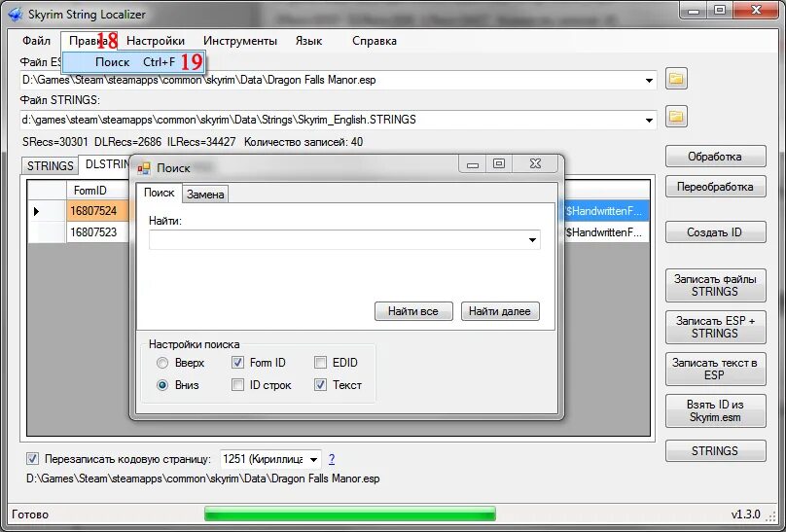
Task: Click Записать текст в ESP button
Action: click(715, 369)
